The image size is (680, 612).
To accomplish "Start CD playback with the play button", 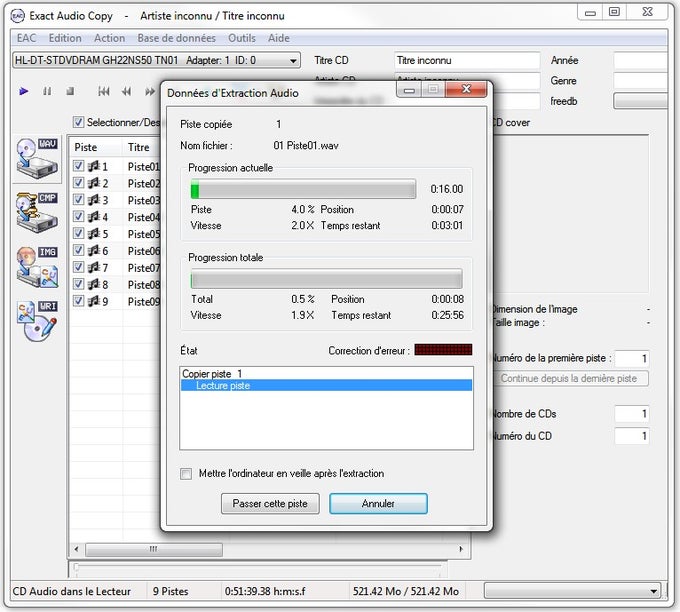I will tap(24, 92).
